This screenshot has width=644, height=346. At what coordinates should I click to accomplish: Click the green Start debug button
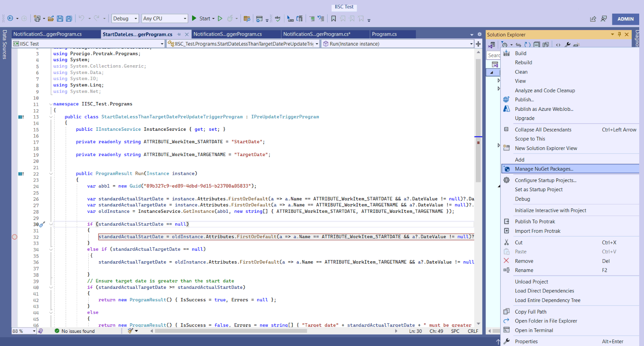click(x=195, y=18)
